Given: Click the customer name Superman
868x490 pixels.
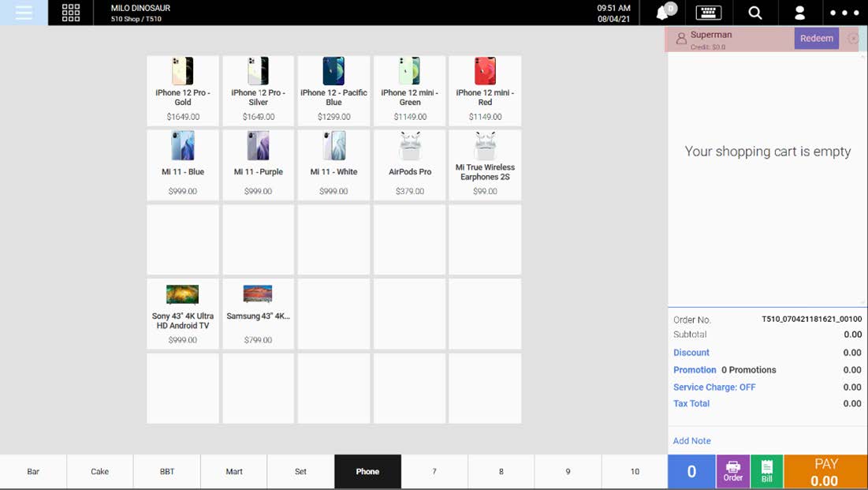Looking at the screenshot, I should point(711,35).
